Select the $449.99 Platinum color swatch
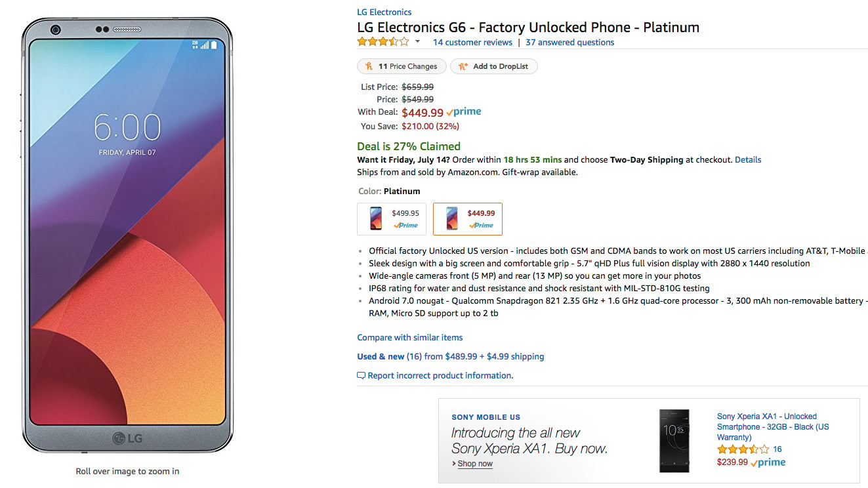 (468, 219)
